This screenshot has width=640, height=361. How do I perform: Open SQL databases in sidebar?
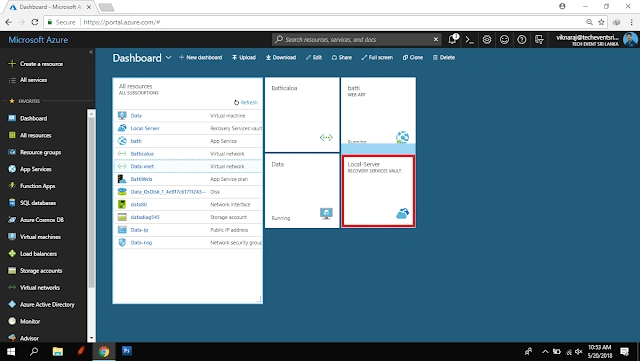tap(32, 203)
